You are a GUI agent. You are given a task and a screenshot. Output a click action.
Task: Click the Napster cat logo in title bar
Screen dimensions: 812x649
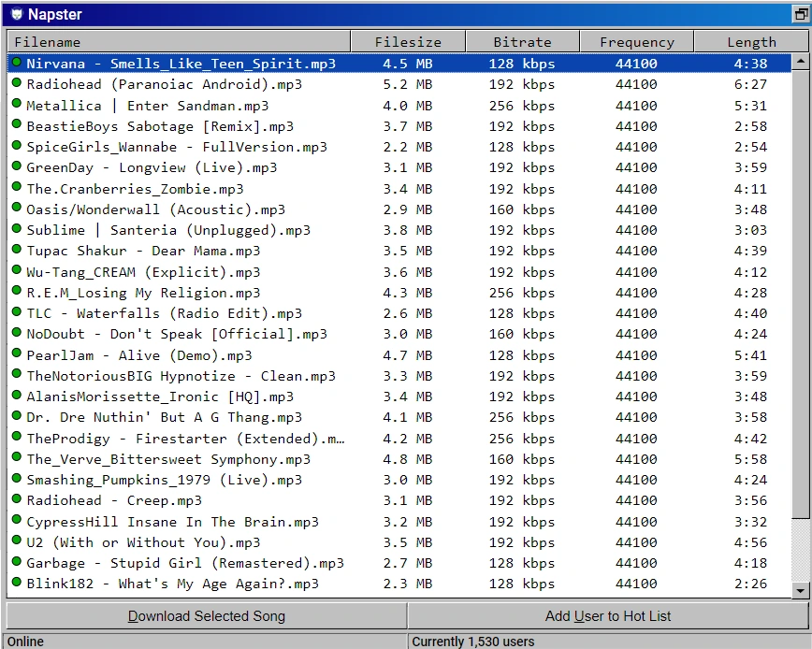click(x=17, y=14)
